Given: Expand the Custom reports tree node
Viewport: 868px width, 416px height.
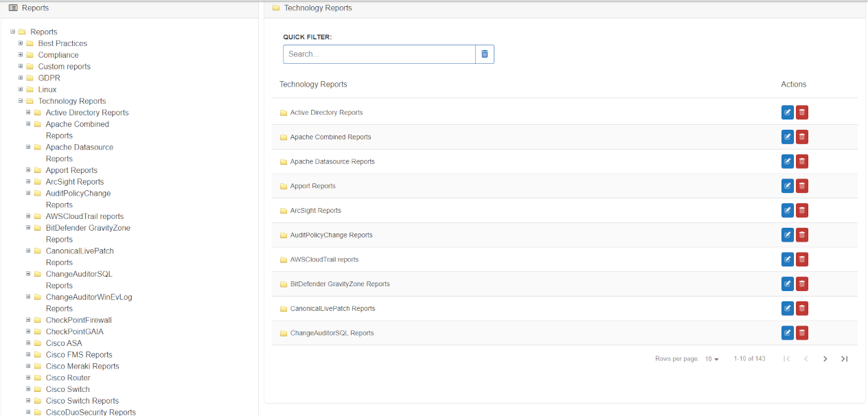Looking at the screenshot, I should tap(21, 67).
